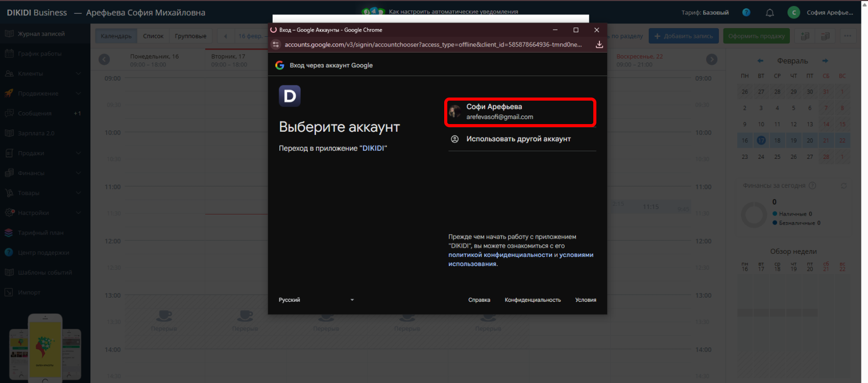Refresh the Финансы за сегодня widget
The height and width of the screenshot is (383, 868).
point(843,186)
